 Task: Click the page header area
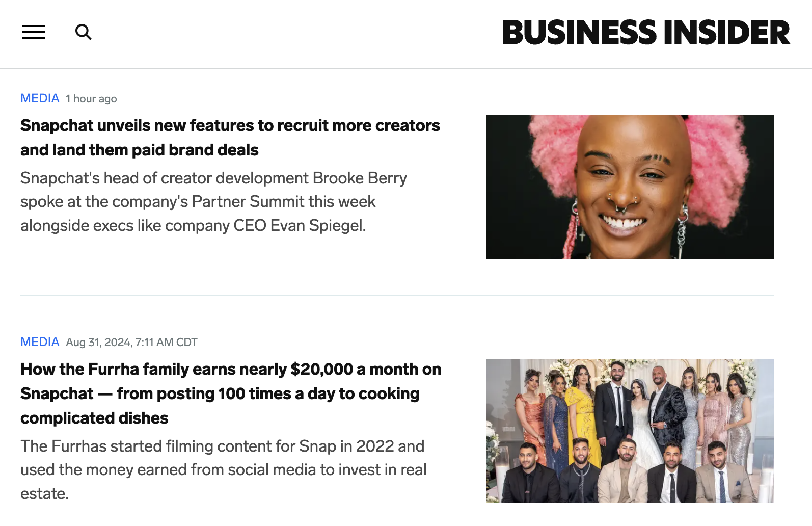306,32
